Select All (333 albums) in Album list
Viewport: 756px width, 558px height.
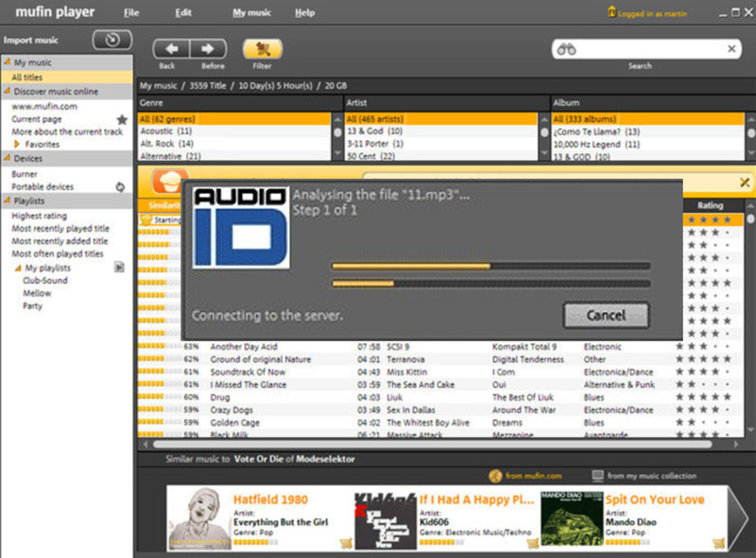pos(648,119)
